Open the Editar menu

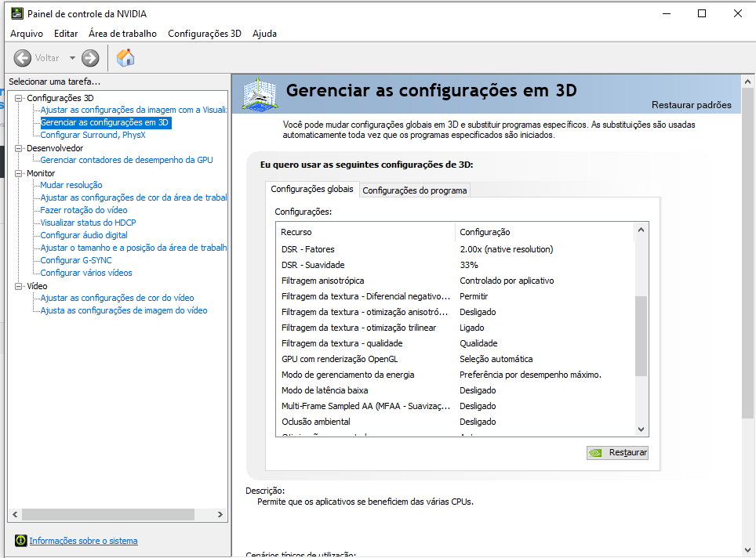(x=66, y=34)
